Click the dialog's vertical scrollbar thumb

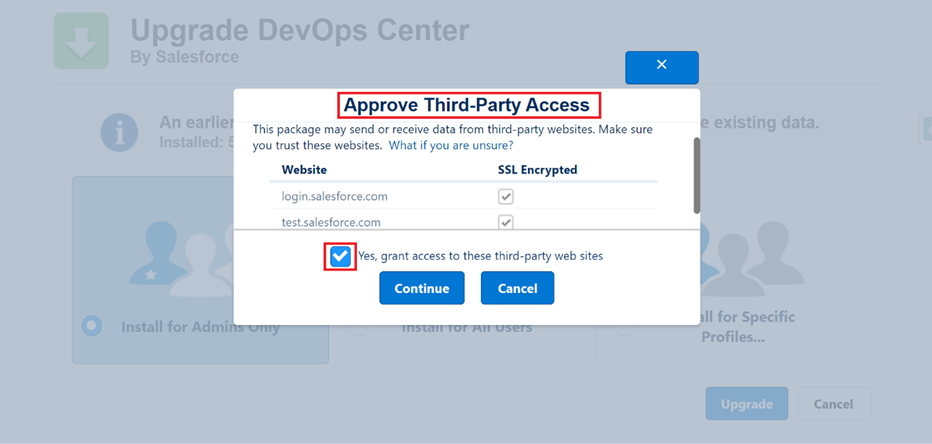coord(697,175)
